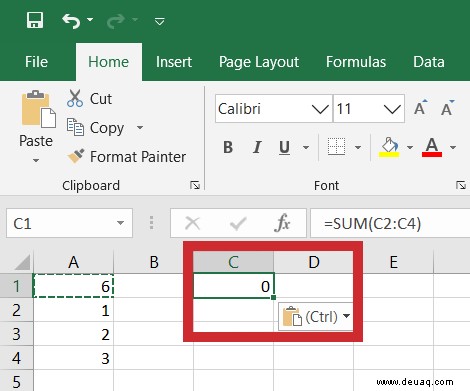Increase font size with the larger A
Image resolution: width=470 pixels, height=391 pixels.
coord(420,108)
